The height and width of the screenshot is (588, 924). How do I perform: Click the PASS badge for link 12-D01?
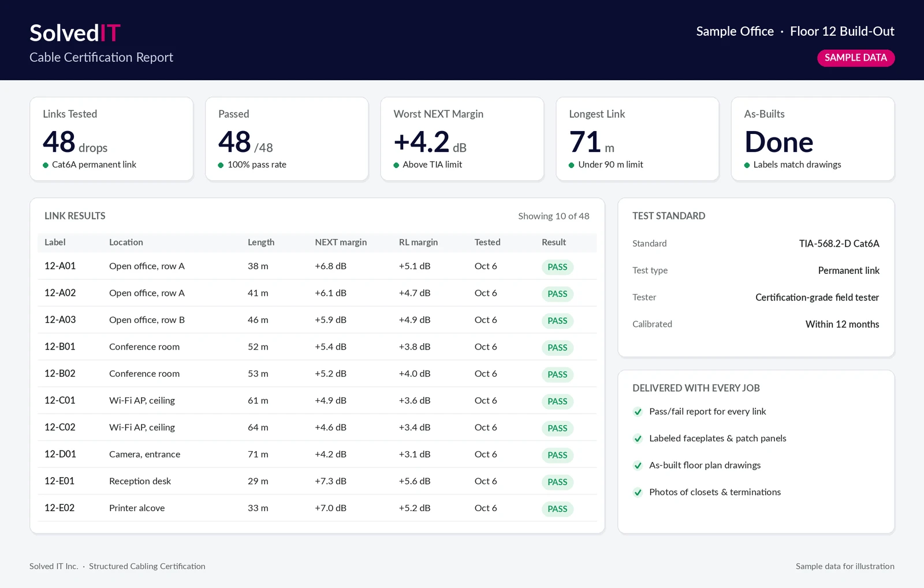coord(557,455)
